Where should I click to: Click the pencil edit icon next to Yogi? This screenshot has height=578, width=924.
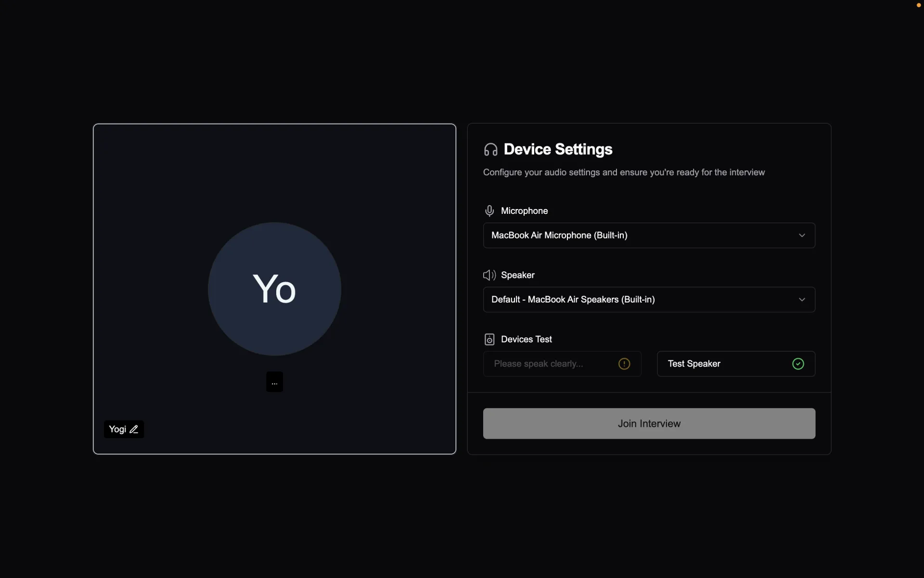point(134,429)
